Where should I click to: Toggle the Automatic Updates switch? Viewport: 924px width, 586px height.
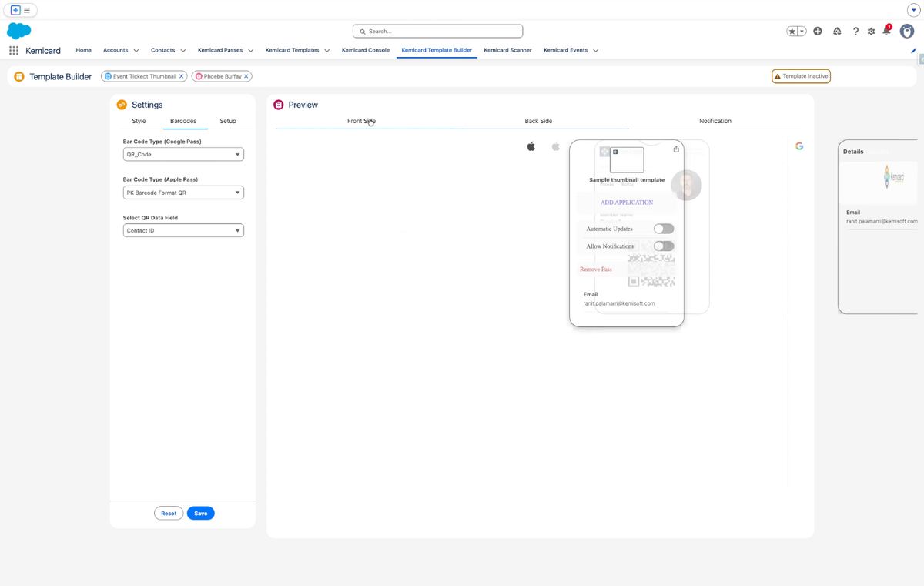point(664,229)
